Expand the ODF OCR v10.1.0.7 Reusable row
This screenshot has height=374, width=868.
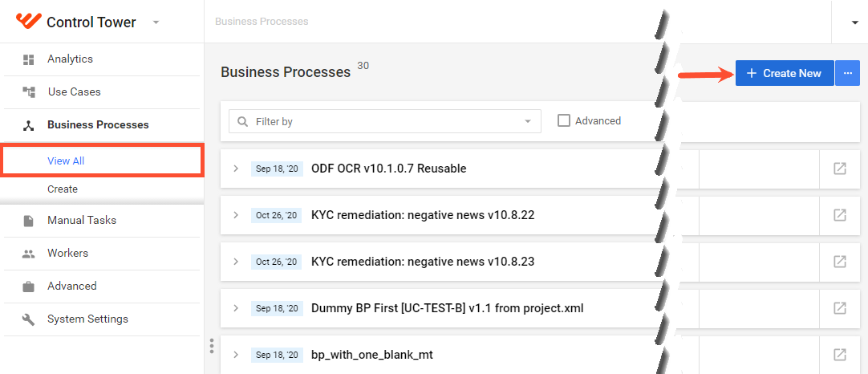[x=236, y=169]
